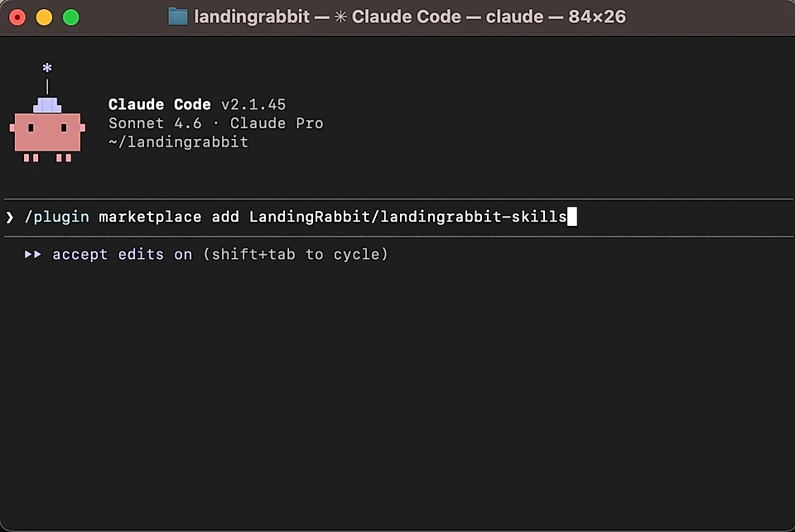Click the asterisk above the mascot's head
Screen dimensions: 795x532
47,68
